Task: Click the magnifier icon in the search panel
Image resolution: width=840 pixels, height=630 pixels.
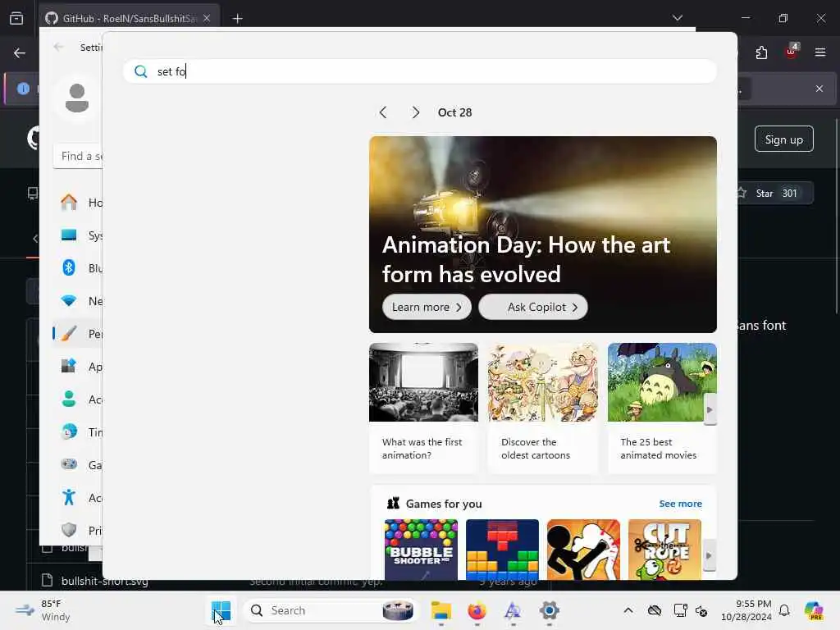Action: coord(141,71)
